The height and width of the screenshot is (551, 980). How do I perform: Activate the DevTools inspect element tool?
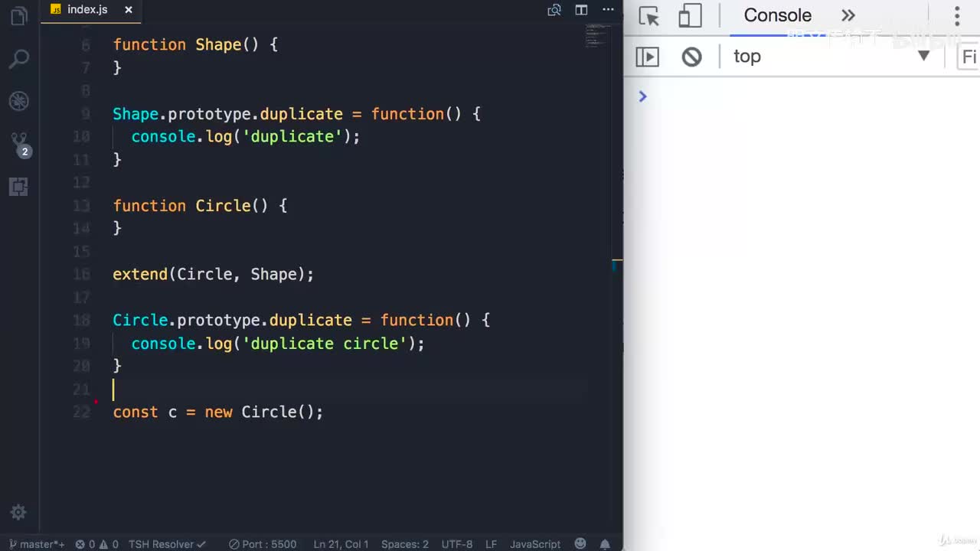click(x=649, y=16)
